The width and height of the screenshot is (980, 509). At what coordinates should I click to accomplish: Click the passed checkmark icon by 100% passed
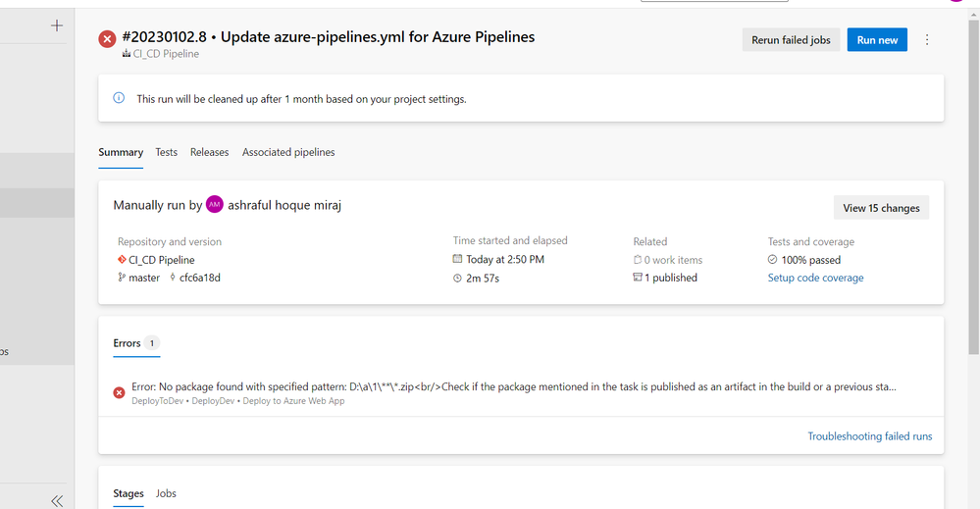(772, 259)
